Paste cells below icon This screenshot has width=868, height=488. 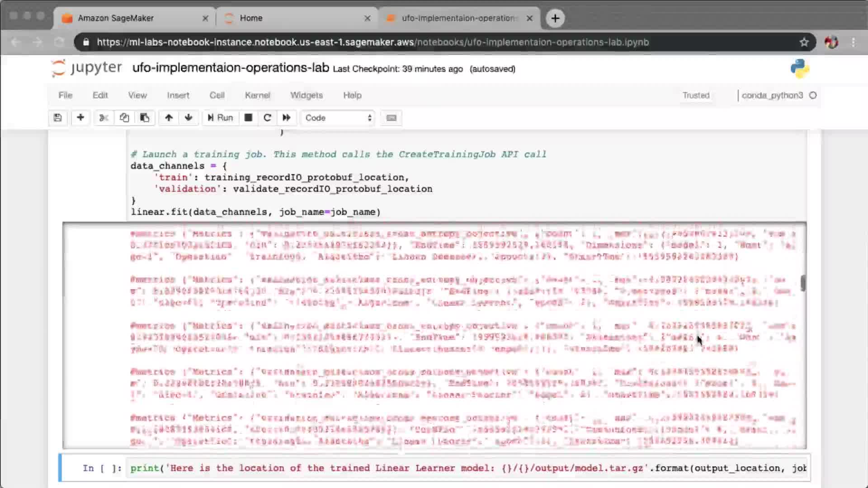point(145,118)
